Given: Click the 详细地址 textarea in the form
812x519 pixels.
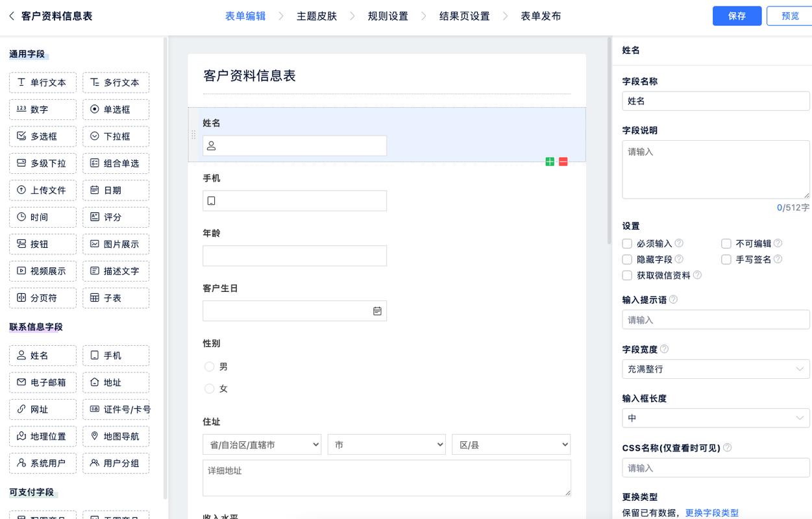Looking at the screenshot, I should coord(387,478).
